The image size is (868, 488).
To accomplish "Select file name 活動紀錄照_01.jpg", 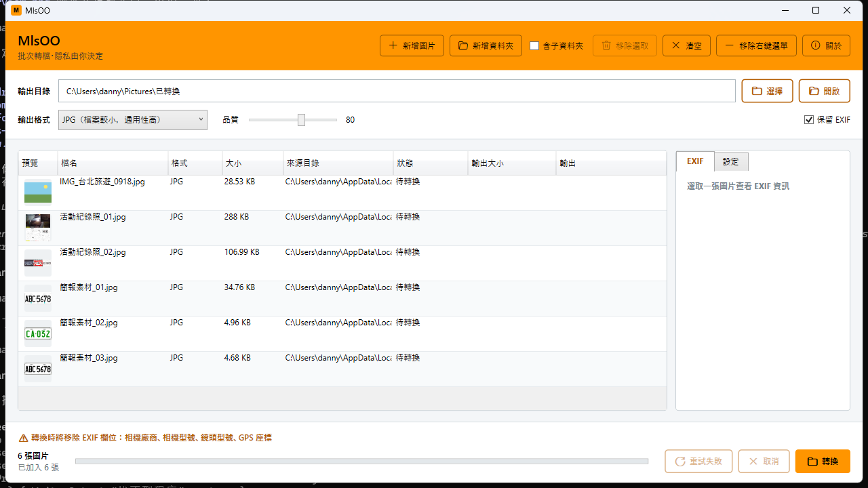I will pos(93,217).
